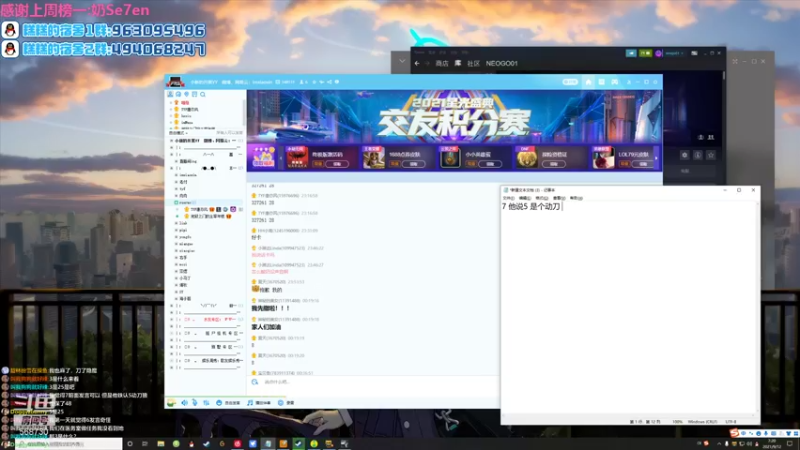800x450 pixels.
Task: Open the audio mixer icon in YY bottom toolbar
Action: (x=206, y=403)
